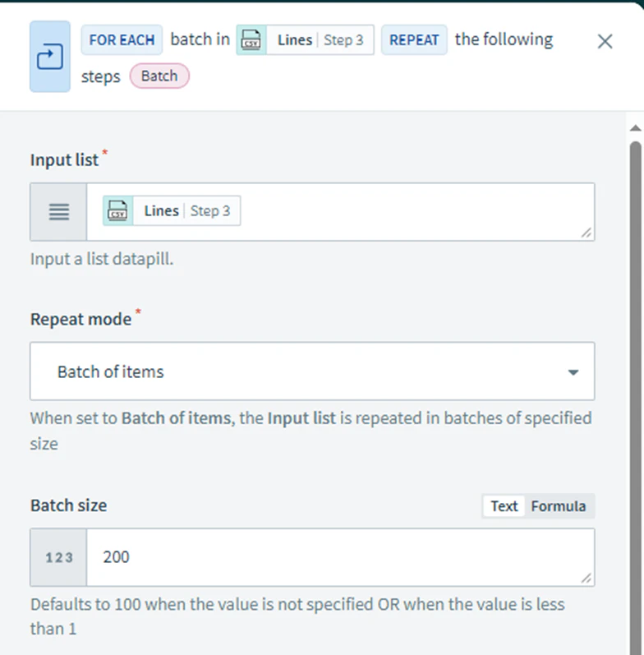644x655 pixels.
Task: Close the step configuration panel
Action: pyautogui.click(x=605, y=41)
